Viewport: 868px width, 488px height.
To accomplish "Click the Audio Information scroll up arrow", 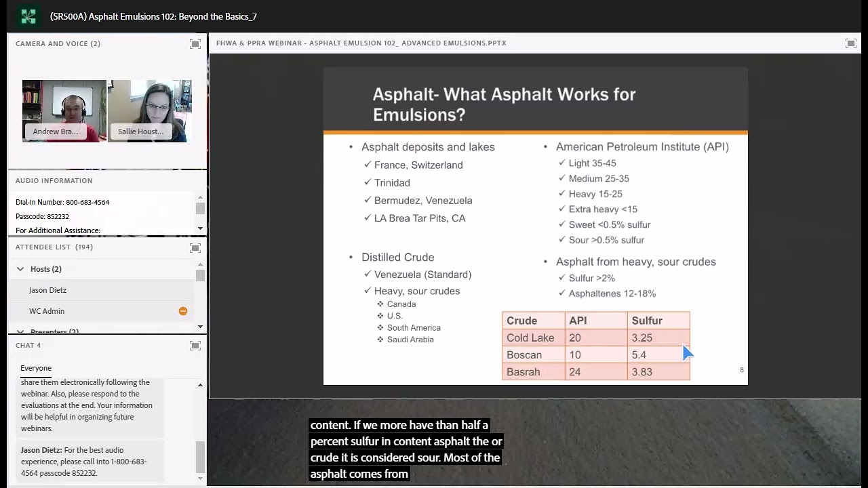I will 200,197.
